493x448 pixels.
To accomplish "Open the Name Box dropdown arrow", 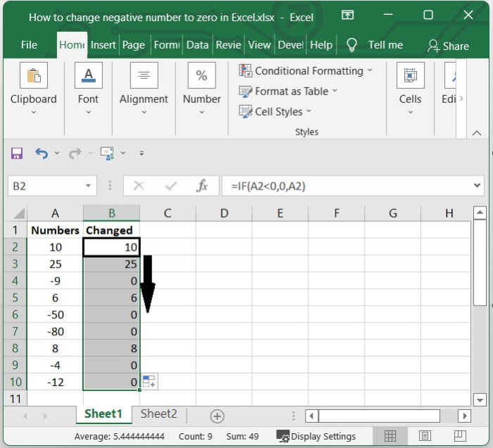I will point(88,186).
